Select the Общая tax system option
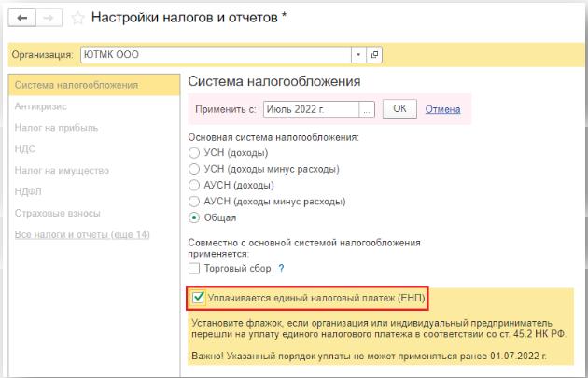This screenshot has height=378, width=588. (x=194, y=217)
